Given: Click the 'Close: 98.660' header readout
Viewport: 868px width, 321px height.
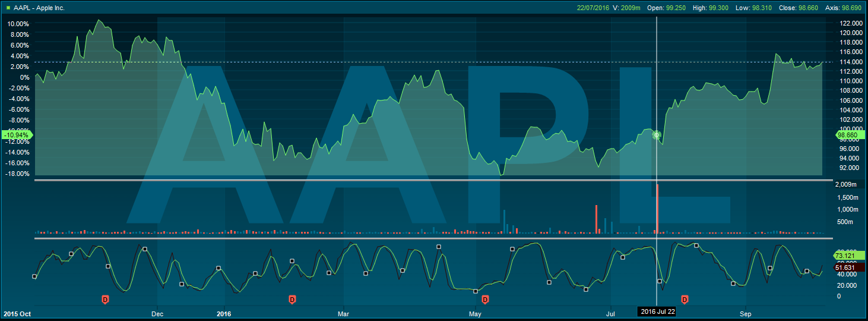Looking at the screenshot, I should tap(799, 8).
